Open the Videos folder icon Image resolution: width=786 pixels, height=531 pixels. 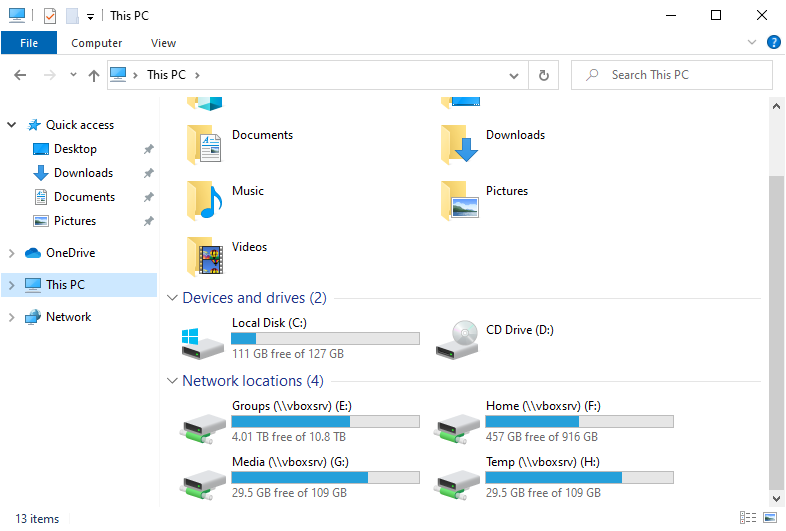click(203, 257)
